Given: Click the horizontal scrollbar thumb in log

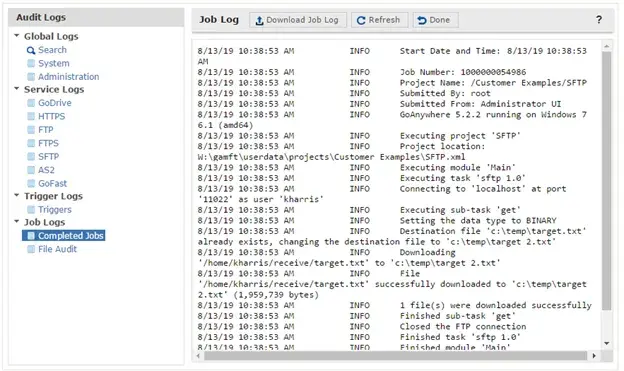Looking at the screenshot, I should 395,355.
